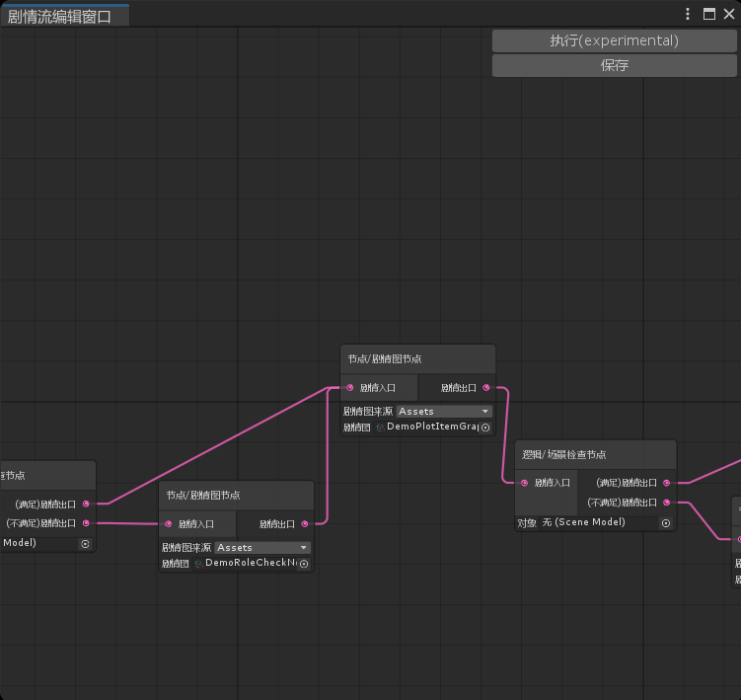Click the 执行(experimental) button
Viewport: 741px width, 700px height.
(614, 41)
